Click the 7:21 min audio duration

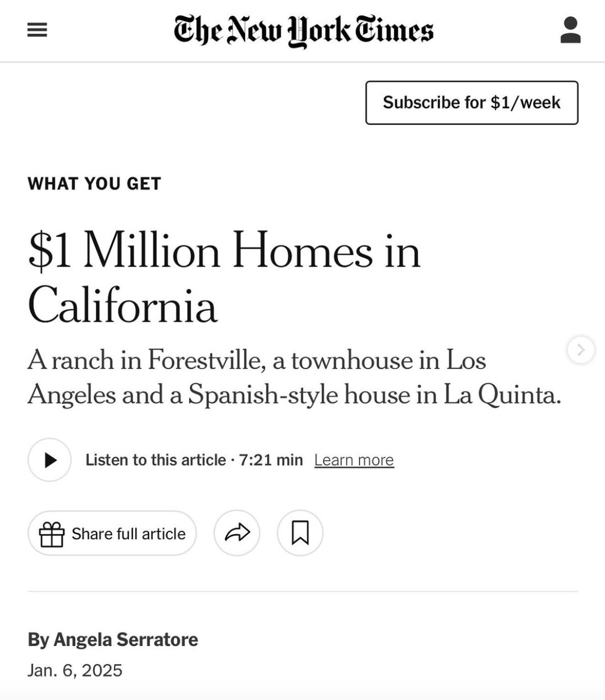(271, 460)
